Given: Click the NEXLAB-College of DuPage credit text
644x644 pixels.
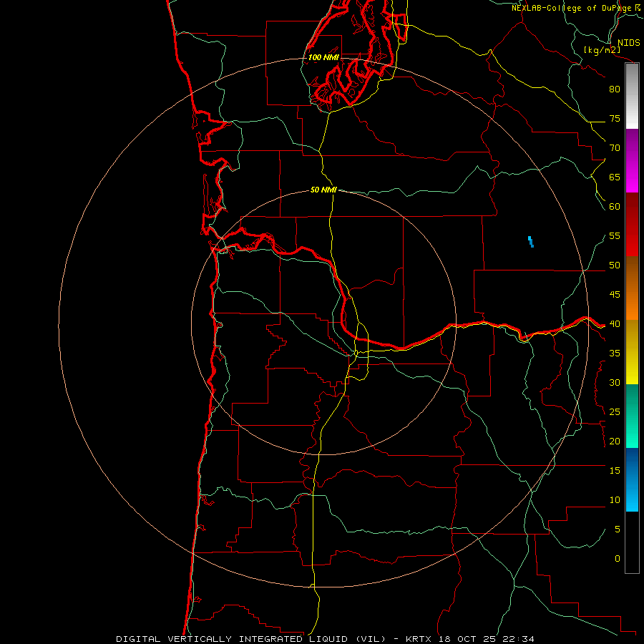Looking at the screenshot, I should click(x=576, y=8).
